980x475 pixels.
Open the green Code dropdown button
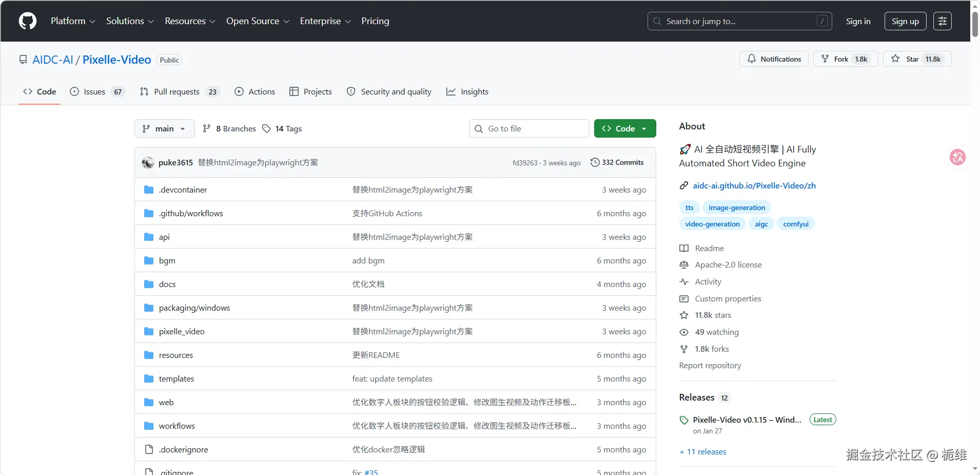tap(625, 128)
